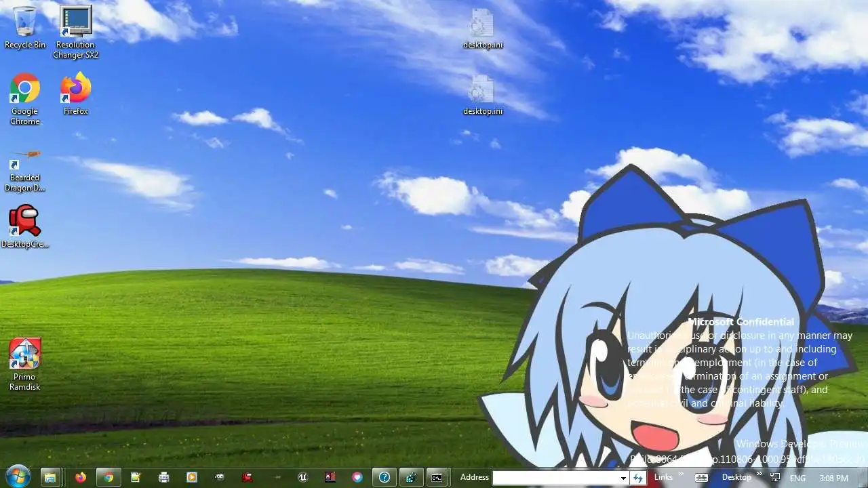
Task: Focus the Address toolbar input field
Action: coord(555,478)
